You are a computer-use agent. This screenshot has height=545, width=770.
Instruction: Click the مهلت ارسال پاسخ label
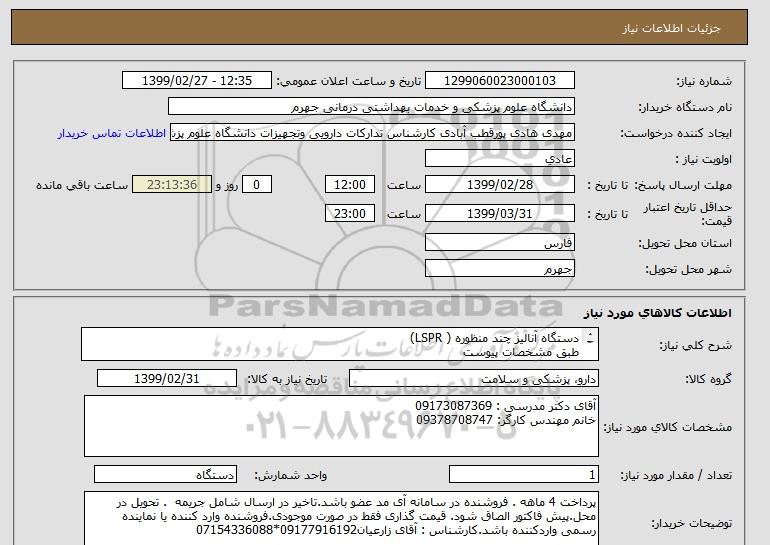coord(683,186)
